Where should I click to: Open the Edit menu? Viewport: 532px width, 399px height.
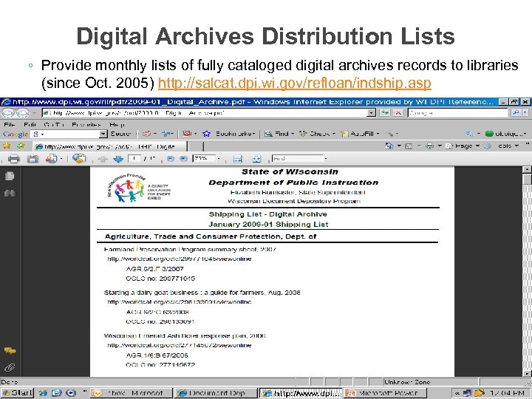click(x=30, y=125)
